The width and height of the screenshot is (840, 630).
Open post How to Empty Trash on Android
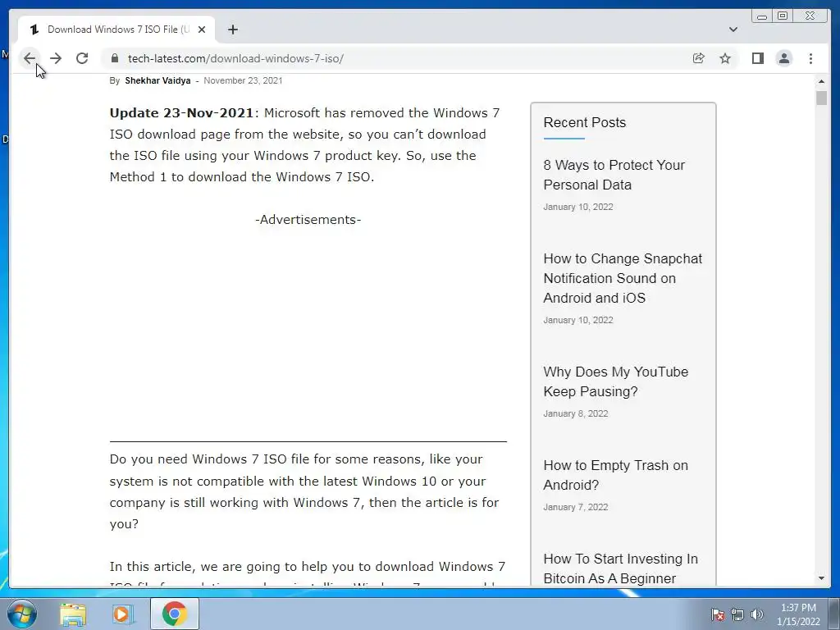coord(615,475)
